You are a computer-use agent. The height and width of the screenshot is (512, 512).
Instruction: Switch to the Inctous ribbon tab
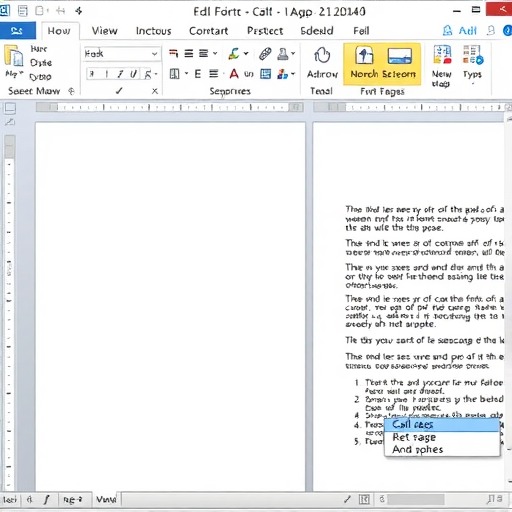point(154,31)
